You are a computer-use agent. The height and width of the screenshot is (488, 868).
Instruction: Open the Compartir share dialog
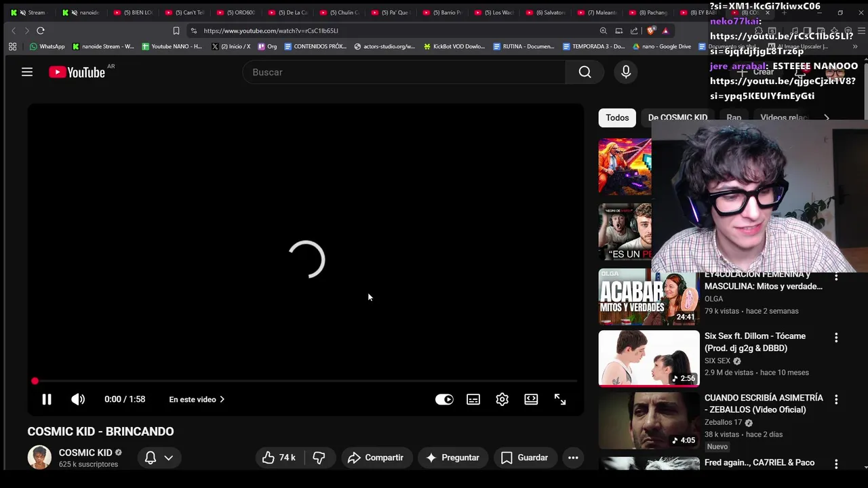[x=375, y=457]
